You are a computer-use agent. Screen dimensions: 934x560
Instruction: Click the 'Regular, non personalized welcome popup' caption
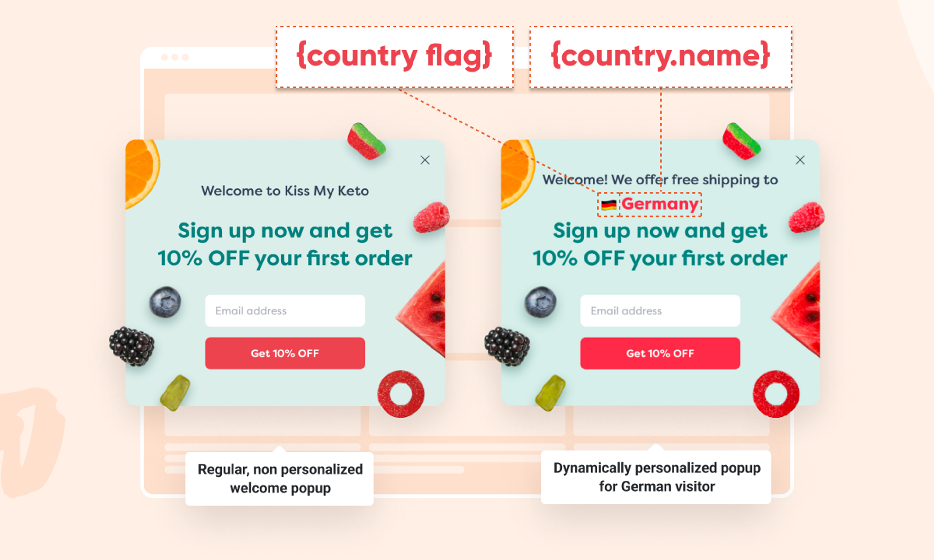coord(279,479)
